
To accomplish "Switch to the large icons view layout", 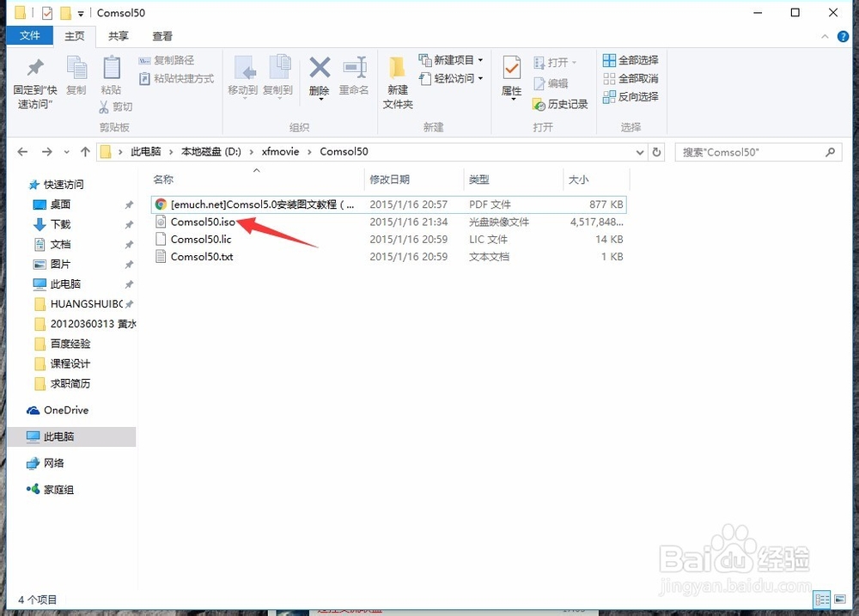I will click(840, 600).
